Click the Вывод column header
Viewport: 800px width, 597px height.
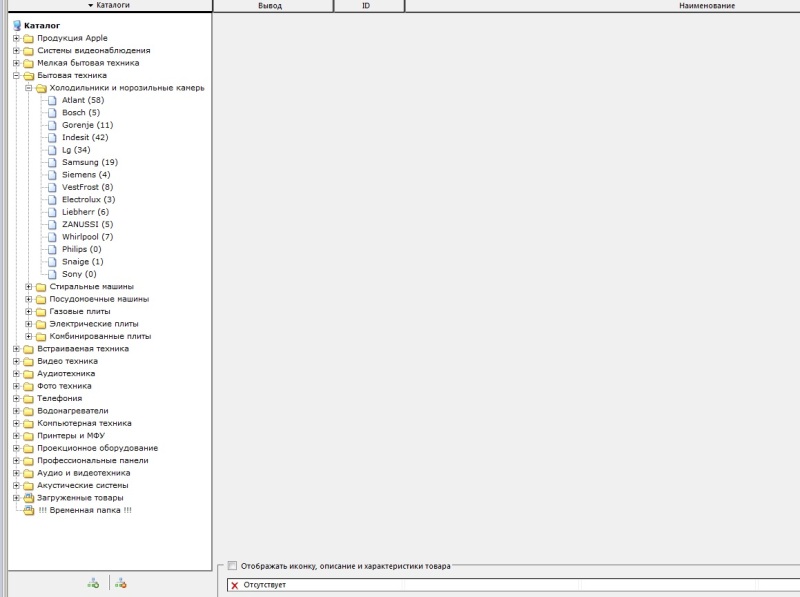[272, 6]
